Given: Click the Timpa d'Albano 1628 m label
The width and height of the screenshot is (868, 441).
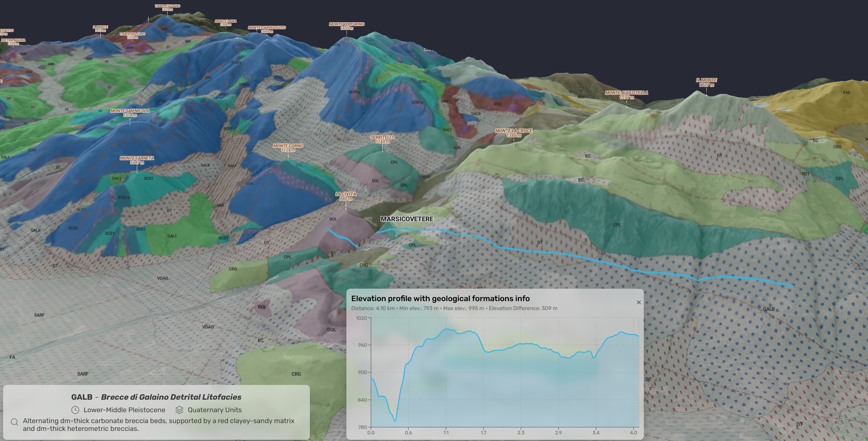Looking at the screenshot, I should [167, 7].
